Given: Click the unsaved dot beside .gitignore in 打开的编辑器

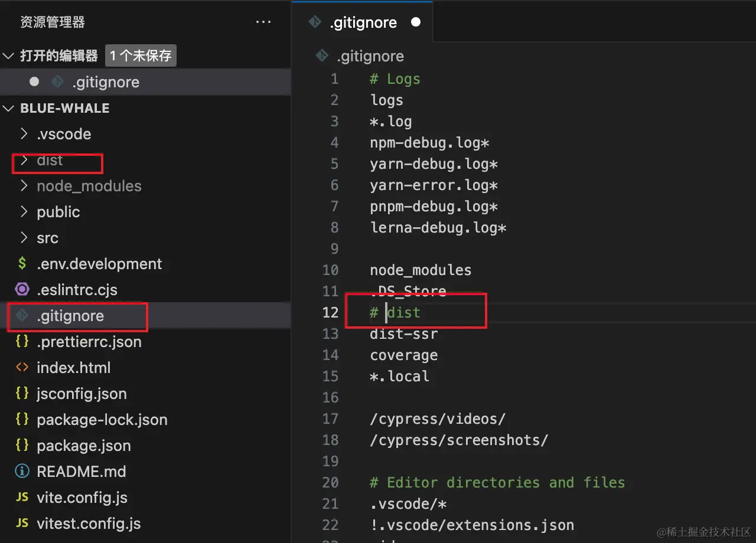Looking at the screenshot, I should tap(34, 82).
